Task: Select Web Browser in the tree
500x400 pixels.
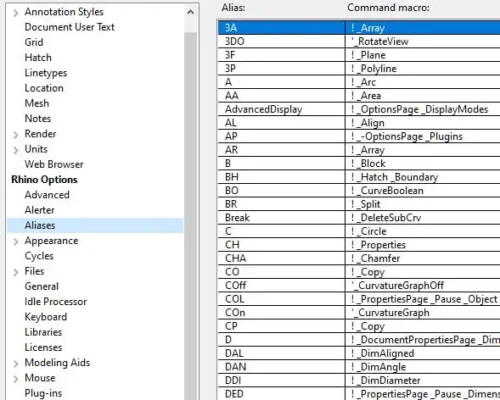Action: [x=54, y=164]
